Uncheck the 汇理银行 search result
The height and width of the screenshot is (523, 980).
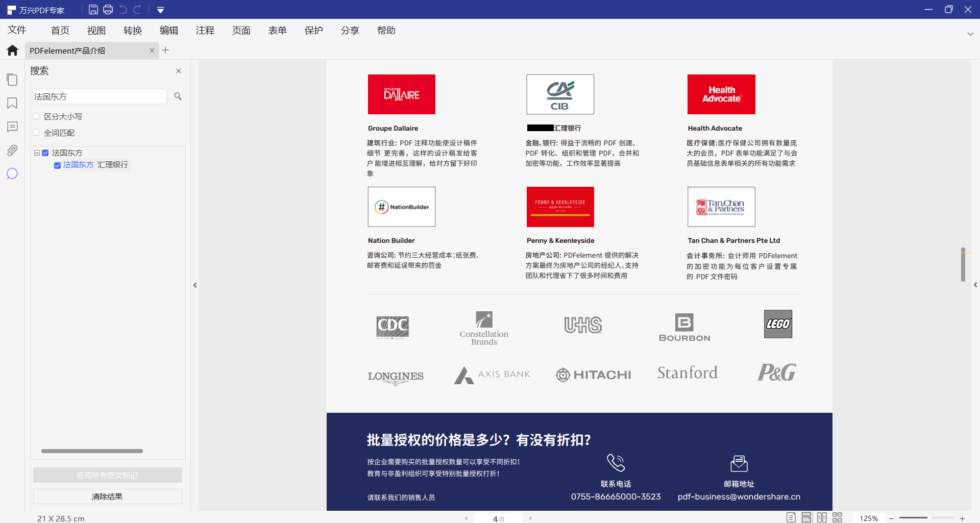(58, 165)
